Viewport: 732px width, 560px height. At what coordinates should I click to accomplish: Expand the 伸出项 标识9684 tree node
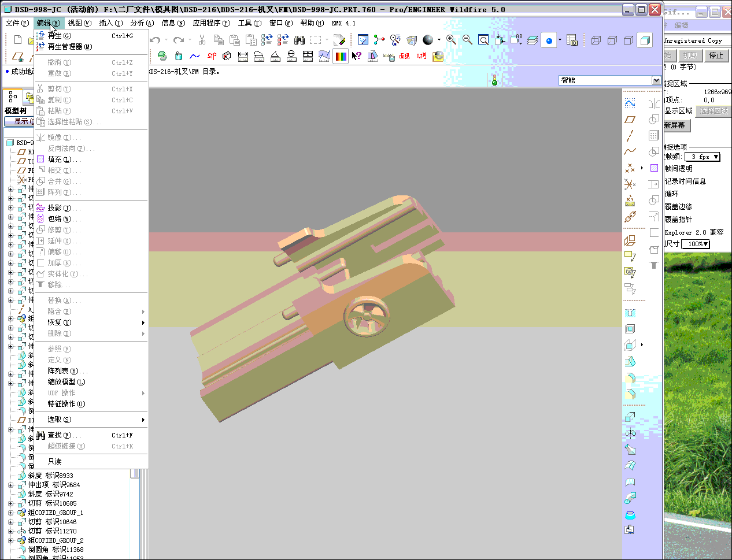11,485
